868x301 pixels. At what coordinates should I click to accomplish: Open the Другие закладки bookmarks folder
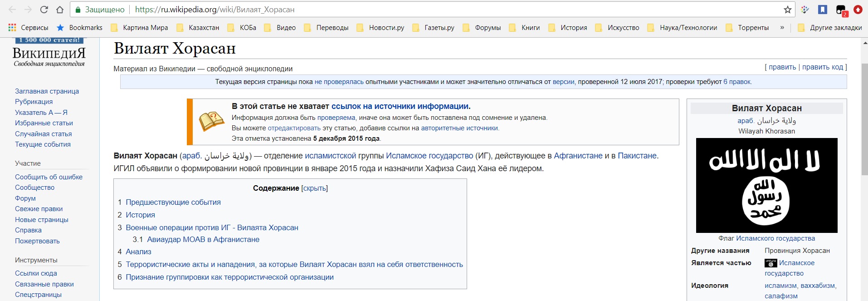[x=830, y=28]
